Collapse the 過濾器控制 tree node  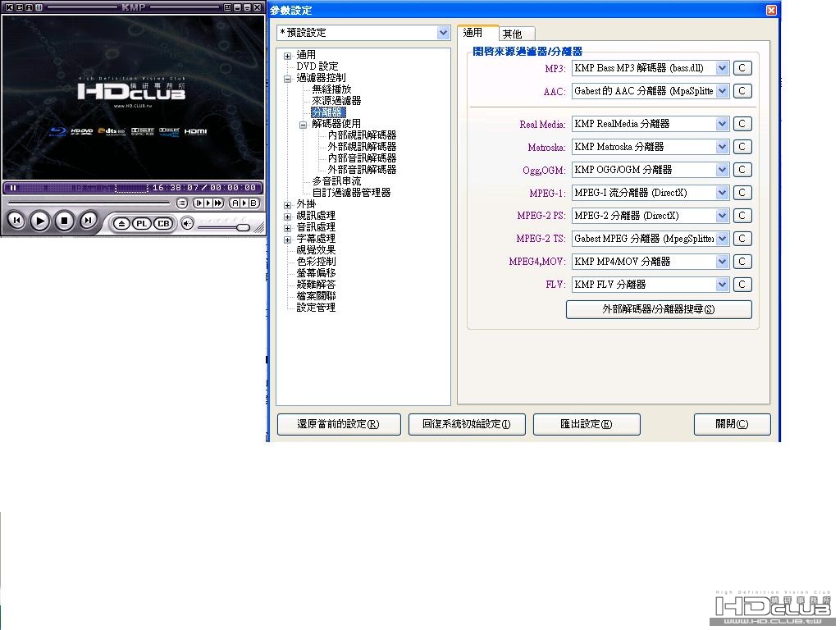288,79
